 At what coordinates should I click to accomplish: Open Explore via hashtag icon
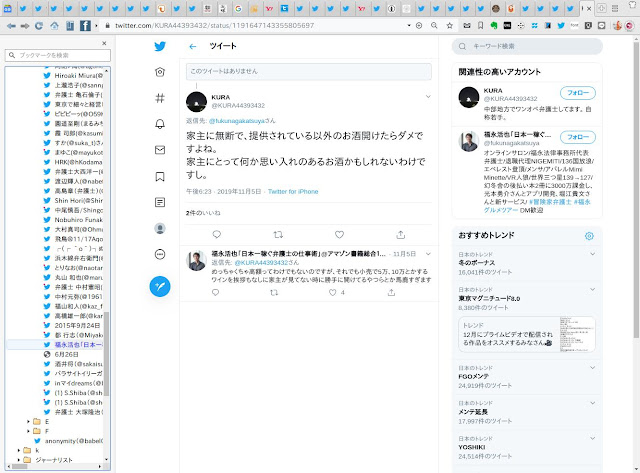pyautogui.click(x=160, y=98)
